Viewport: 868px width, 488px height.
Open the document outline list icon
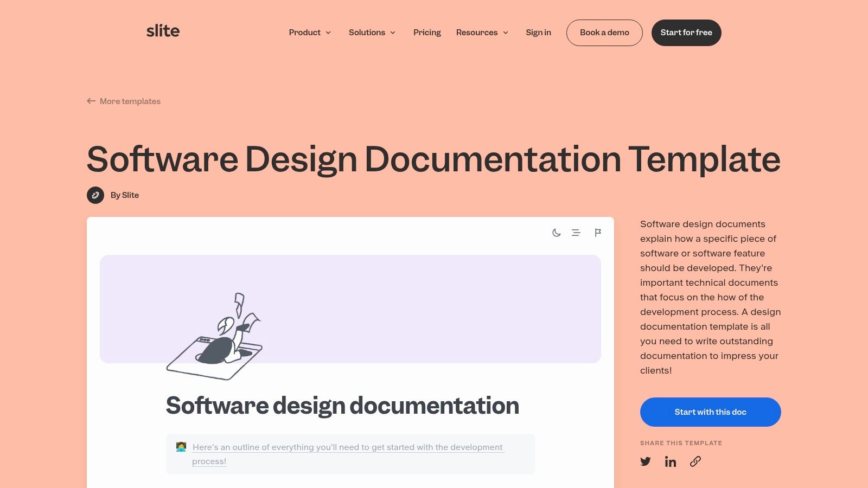point(576,233)
